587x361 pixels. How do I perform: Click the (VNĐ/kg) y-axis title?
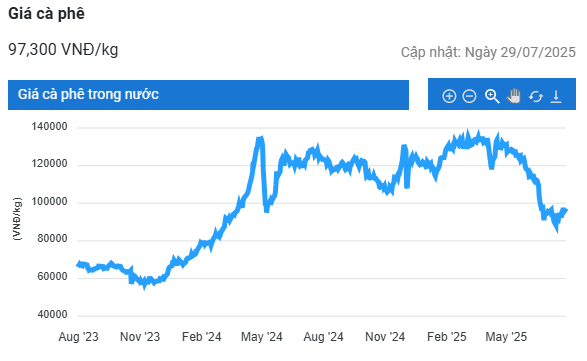[x=17, y=219]
